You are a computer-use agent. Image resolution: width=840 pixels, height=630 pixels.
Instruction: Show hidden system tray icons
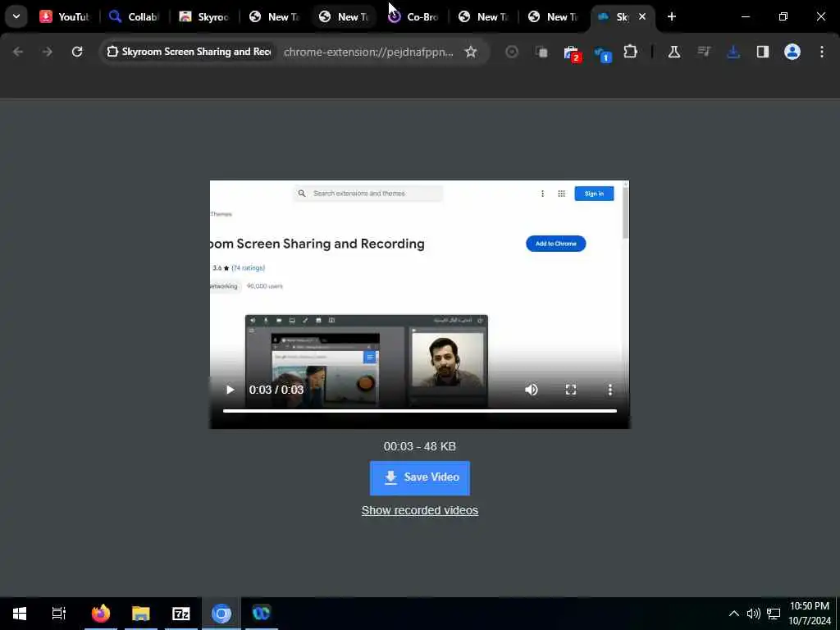734,614
